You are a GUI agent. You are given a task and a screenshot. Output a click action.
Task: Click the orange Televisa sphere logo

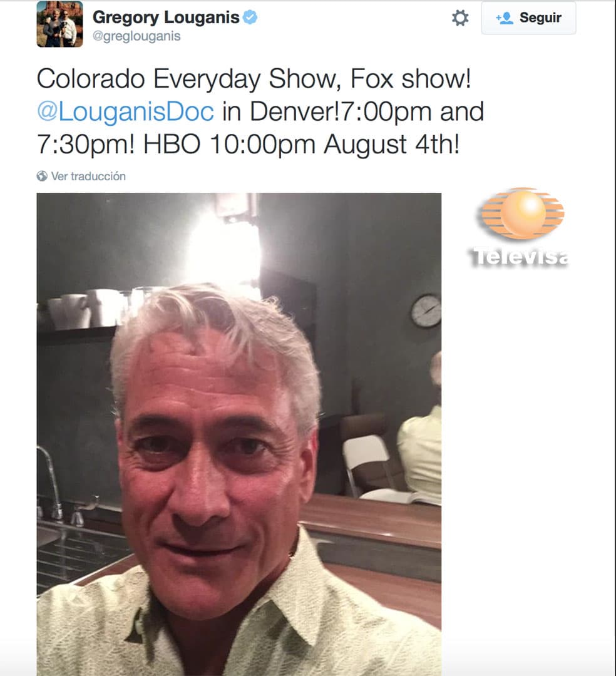[x=523, y=214]
